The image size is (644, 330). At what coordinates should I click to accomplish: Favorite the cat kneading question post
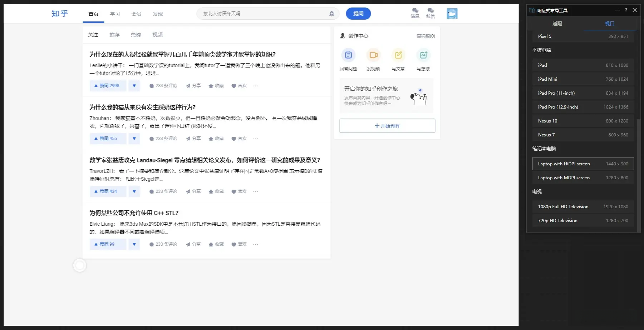(x=216, y=139)
